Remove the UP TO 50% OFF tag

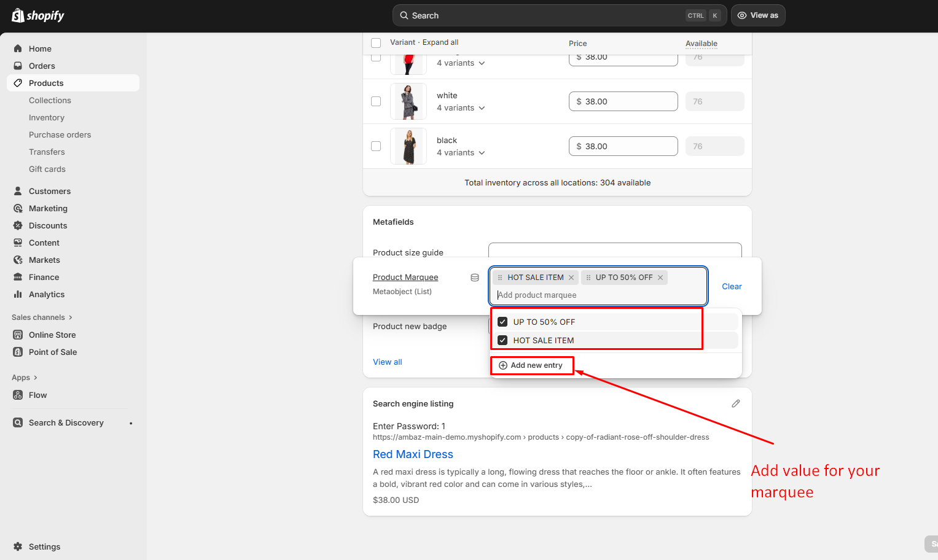pyautogui.click(x=660, y=278)
